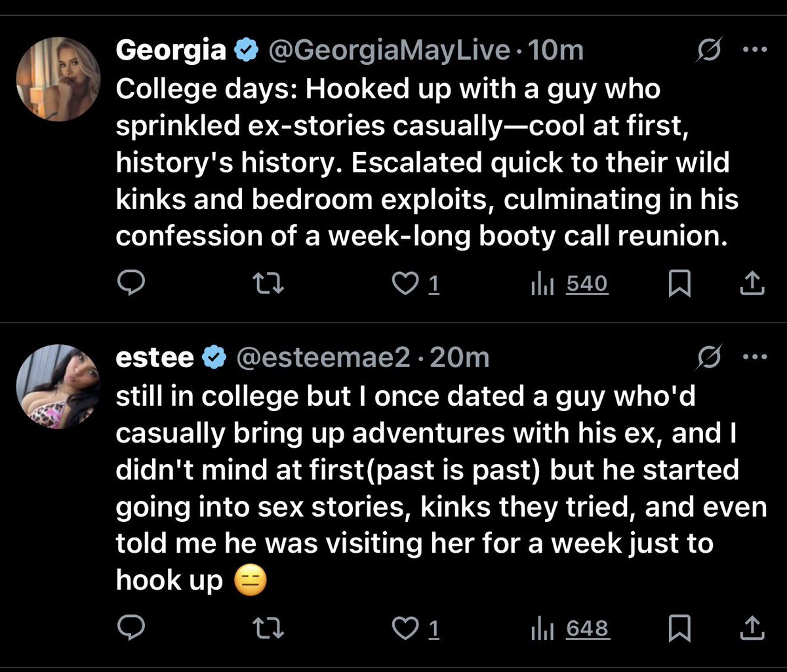This screenshot has width=787, height=672.
Task: Reply to Georgia's tweet
Action: [130, 284]
